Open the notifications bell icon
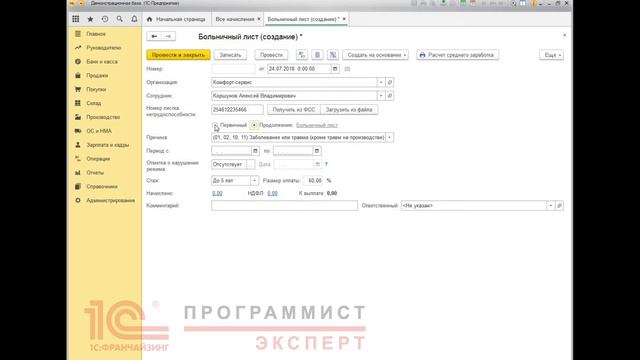The width and height of the screenshot is (640, 360). pos(134,19)
